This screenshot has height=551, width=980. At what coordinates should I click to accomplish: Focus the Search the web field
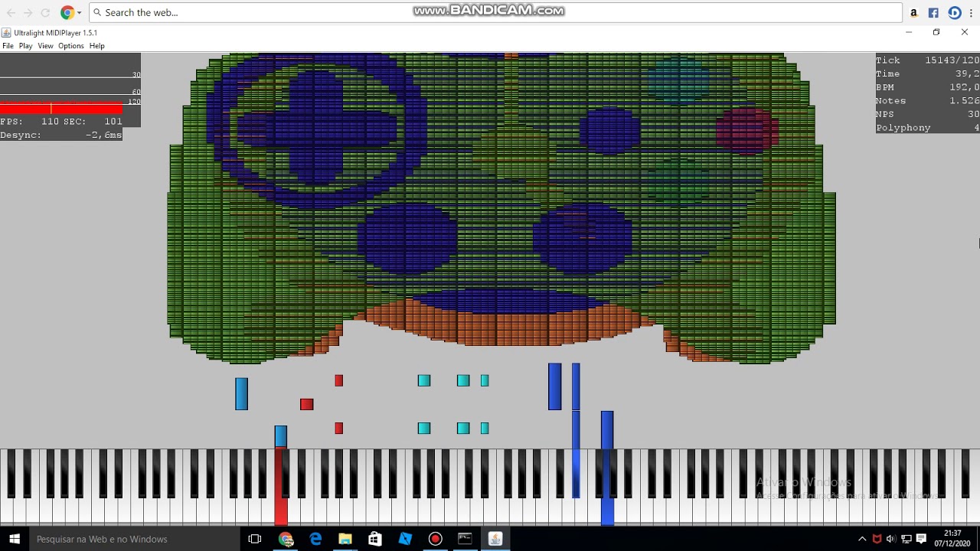(x=495, y=12)
